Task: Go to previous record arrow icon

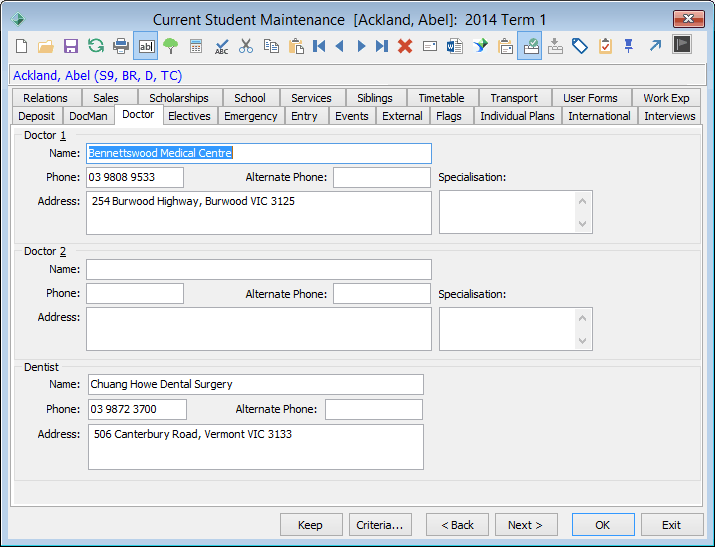Action: coord(339,46)
